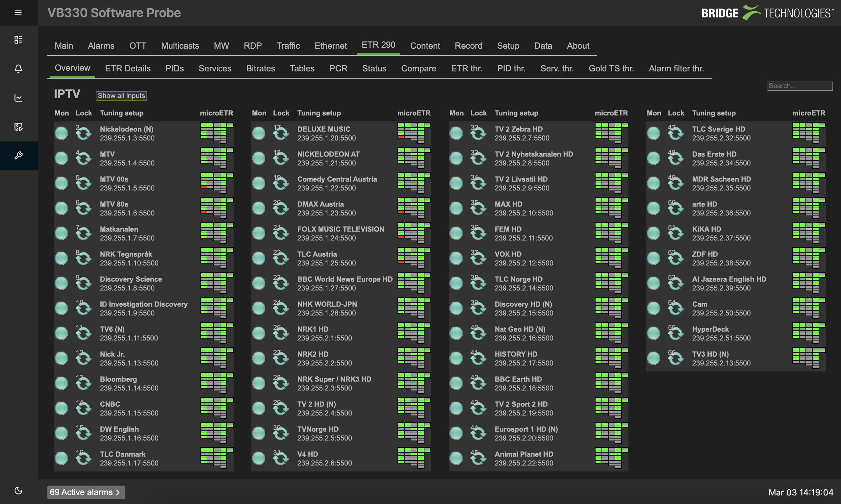Viewport: 841px width, 504px height.
Task: Click the lock icon for HyperDeck
Action: click(x=675, y=333)
